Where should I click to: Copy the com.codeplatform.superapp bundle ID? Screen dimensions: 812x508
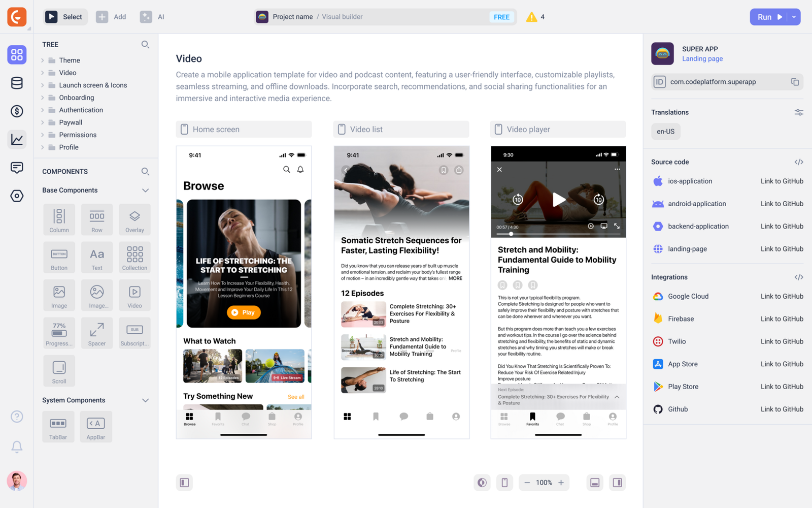795,82
